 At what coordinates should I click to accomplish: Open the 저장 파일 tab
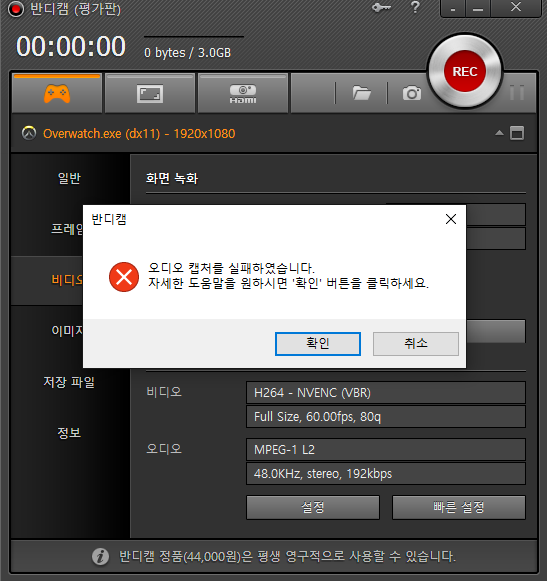[69, 382]
